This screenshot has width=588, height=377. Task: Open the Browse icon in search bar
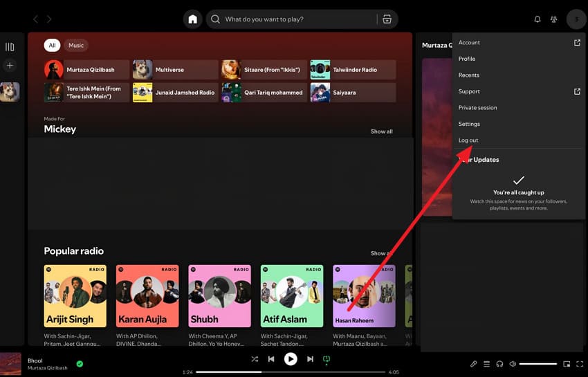387,19
